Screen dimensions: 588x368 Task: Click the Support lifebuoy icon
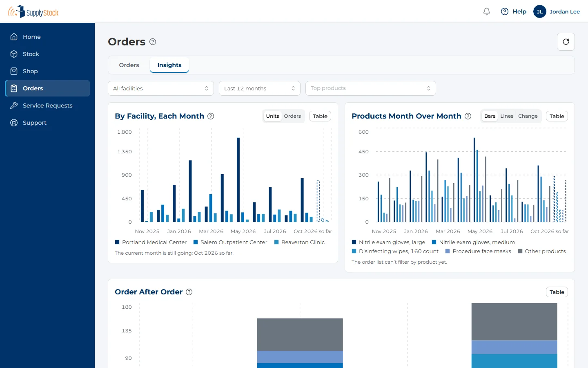point(14,123)
